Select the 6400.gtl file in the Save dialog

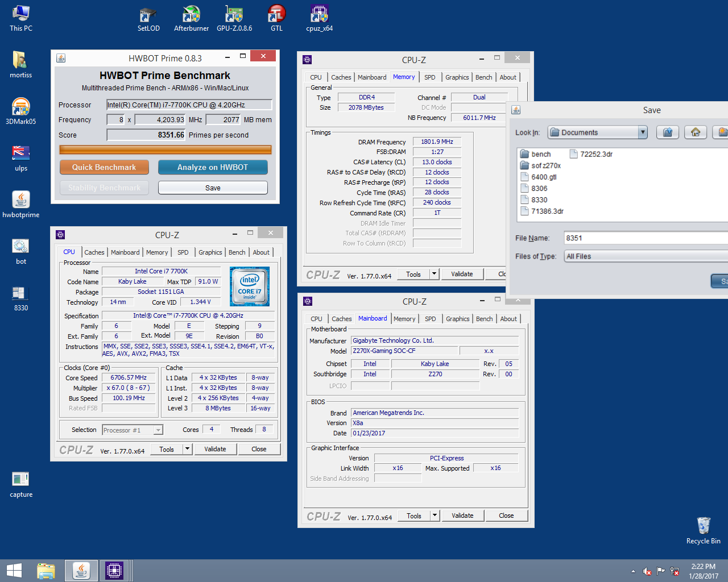click(x=539, y=177)
